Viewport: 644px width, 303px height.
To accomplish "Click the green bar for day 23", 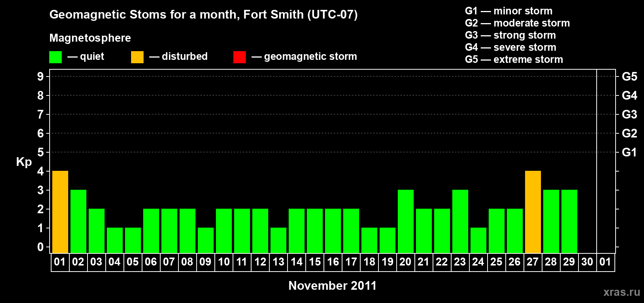I will coord(460,222).
